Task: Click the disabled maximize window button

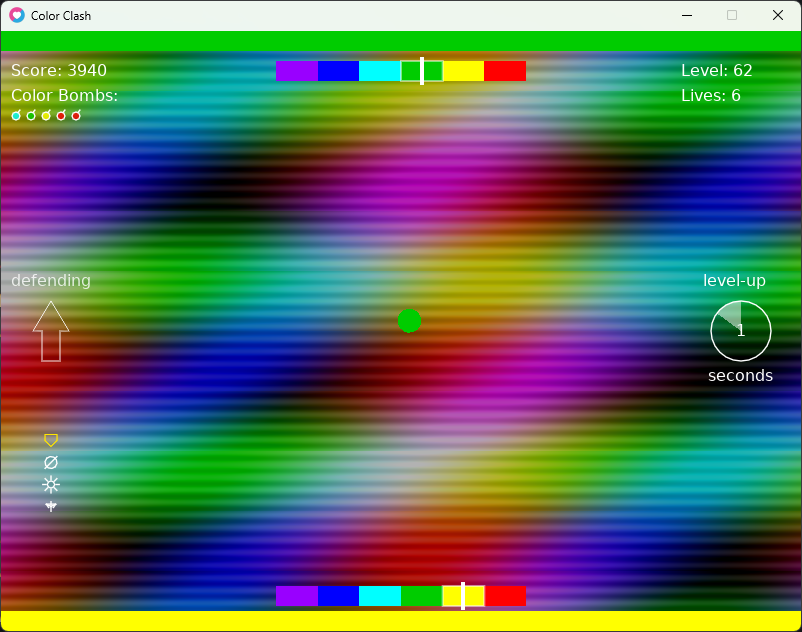Action: (x=732, y=15)
